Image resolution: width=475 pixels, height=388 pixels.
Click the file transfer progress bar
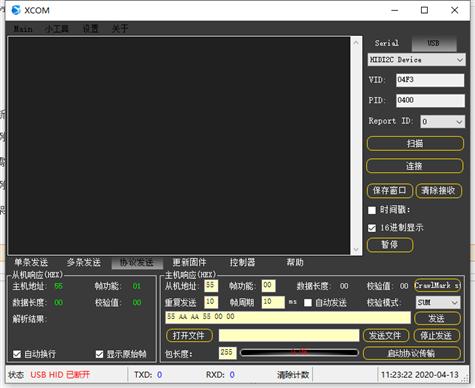(x=299, y=353)
